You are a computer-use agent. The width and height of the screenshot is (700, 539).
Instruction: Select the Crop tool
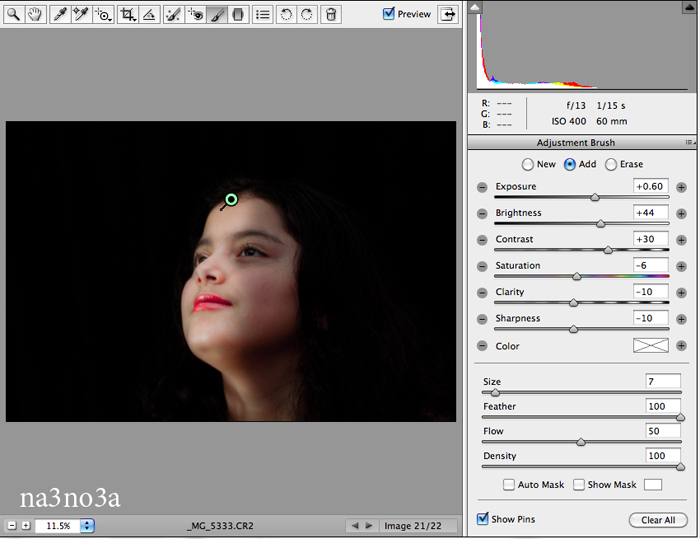tap(127, 14)
